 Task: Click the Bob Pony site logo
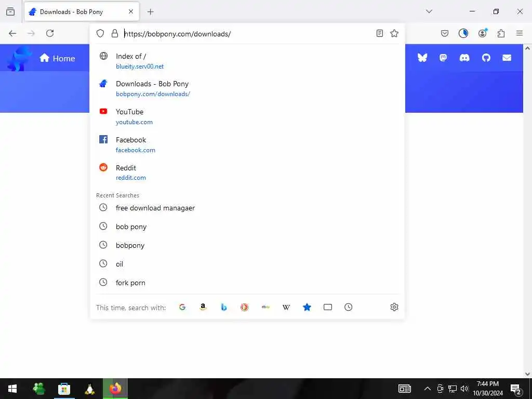(19, 58)
